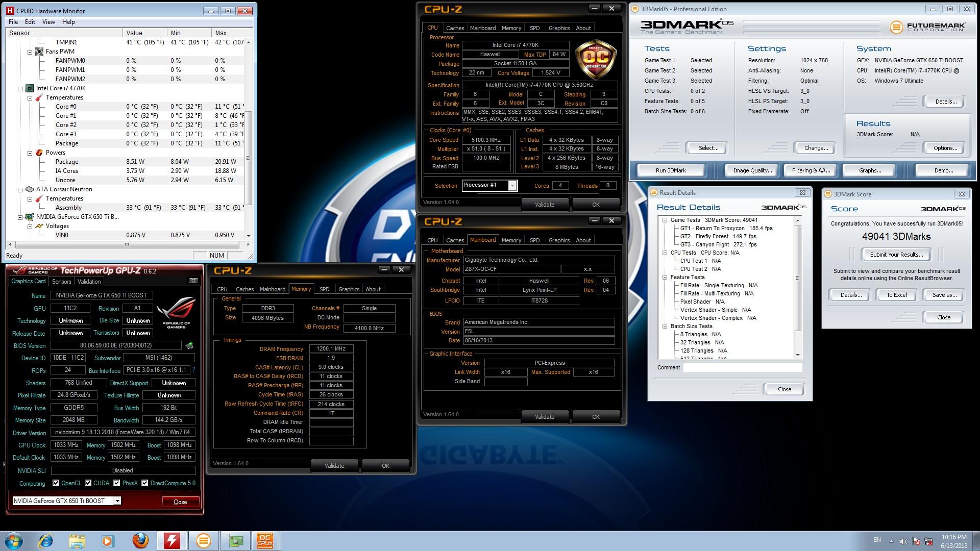Collapse the ATA Corsair Neutron node
The width and height of the screenshot is (980, 551).
click(20, 189)
